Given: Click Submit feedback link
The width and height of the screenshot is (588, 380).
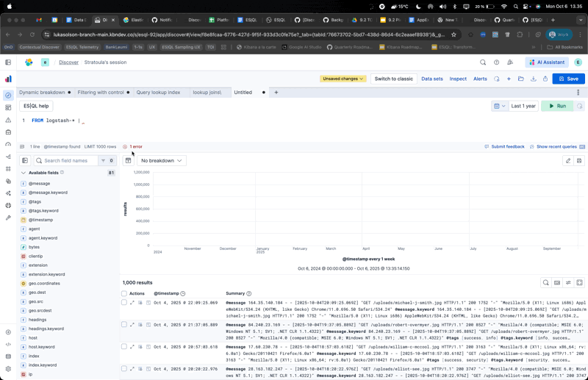Looking at the screenshot, I should [x=504, y=147].
